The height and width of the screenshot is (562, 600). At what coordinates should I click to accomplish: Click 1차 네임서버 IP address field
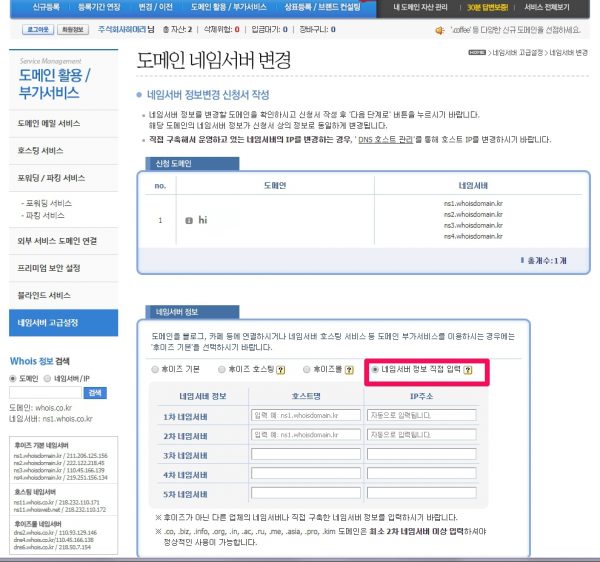(422, 415)
